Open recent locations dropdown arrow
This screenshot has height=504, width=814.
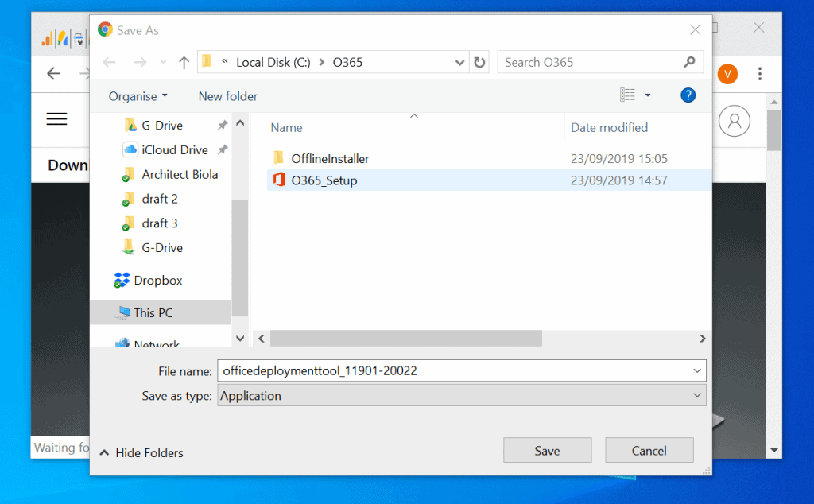tap(163, 63)
